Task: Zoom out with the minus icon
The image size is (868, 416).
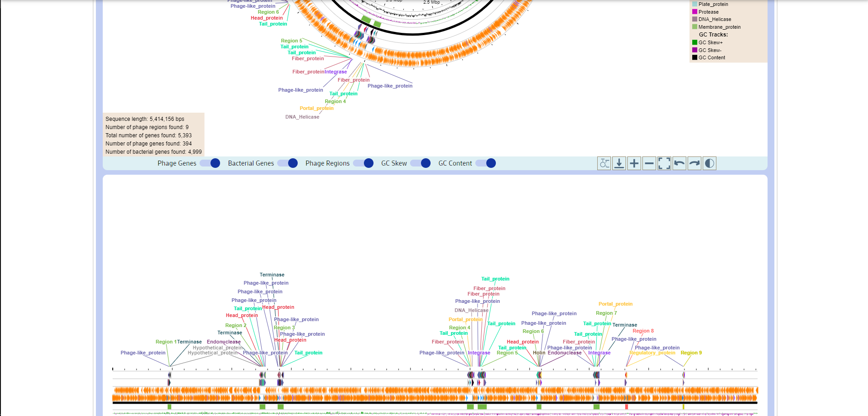Action: click(x=649, y=163)
